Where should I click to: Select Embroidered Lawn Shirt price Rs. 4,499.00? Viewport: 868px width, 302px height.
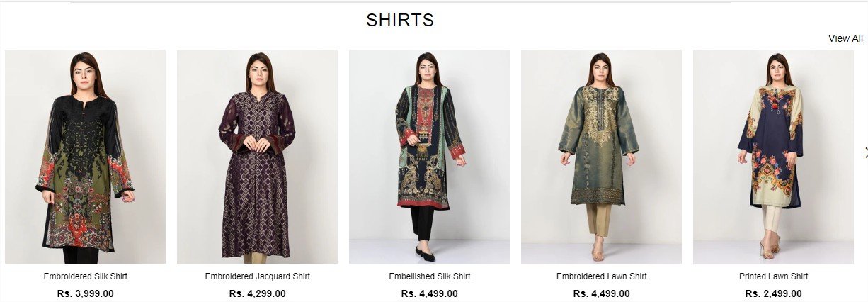point(601,293)
